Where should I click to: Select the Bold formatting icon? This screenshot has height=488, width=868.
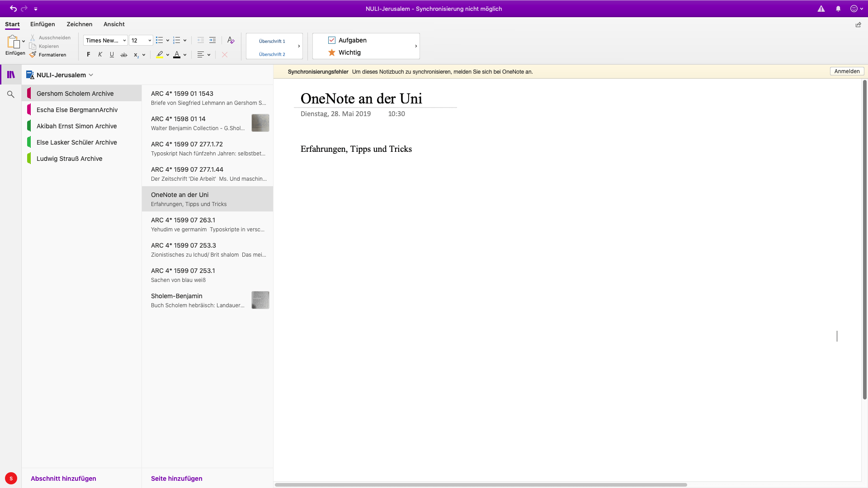(88, 55)
